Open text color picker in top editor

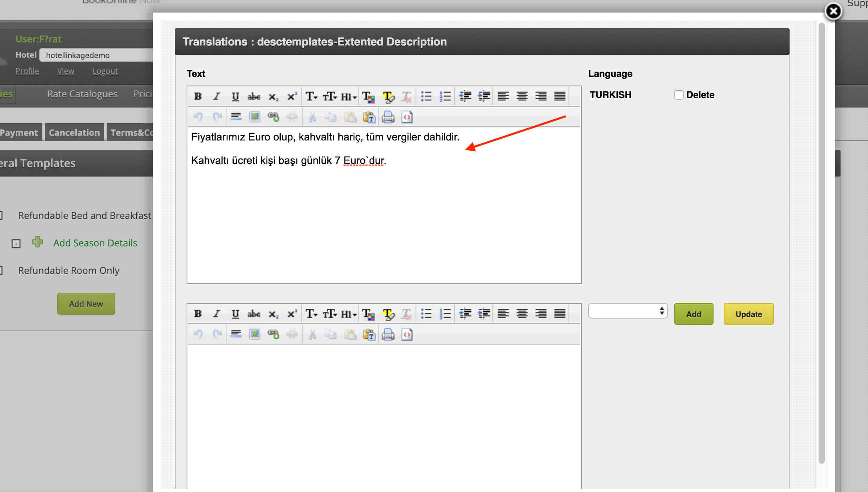coord(368,96)
